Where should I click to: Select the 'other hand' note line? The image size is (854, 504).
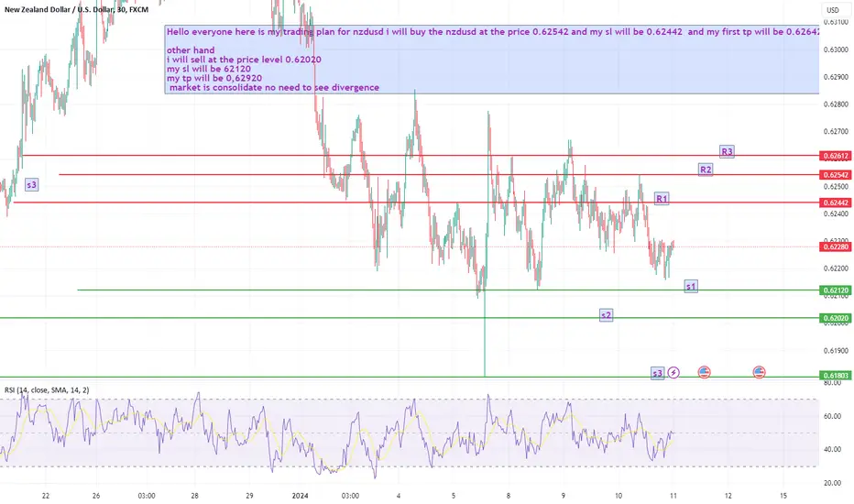pyautogui.click(x=191, y=50)
